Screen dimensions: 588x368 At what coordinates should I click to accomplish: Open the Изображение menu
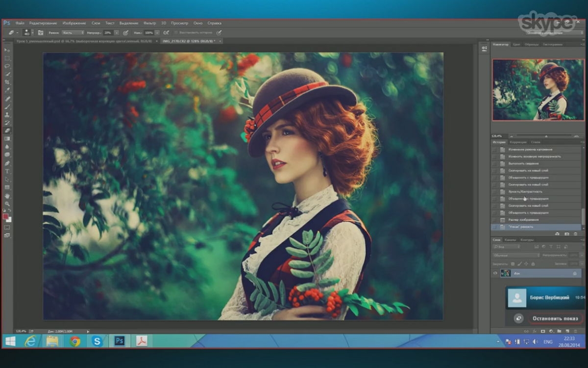coord(74,23)
